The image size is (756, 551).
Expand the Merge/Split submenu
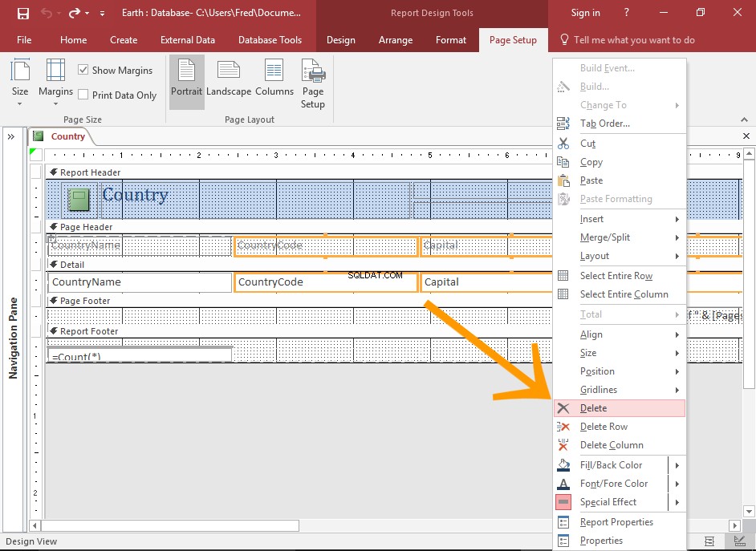click(619, 237)
